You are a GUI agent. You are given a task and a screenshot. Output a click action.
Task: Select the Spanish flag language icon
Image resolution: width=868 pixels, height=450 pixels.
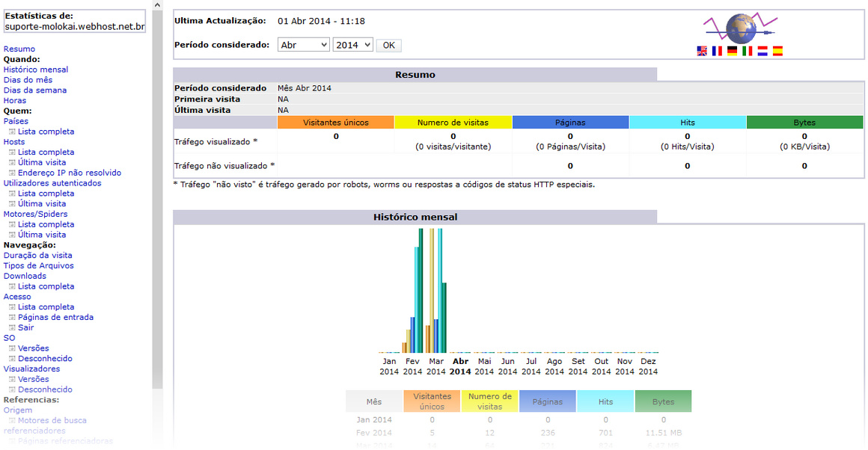(x=777, y=52)
